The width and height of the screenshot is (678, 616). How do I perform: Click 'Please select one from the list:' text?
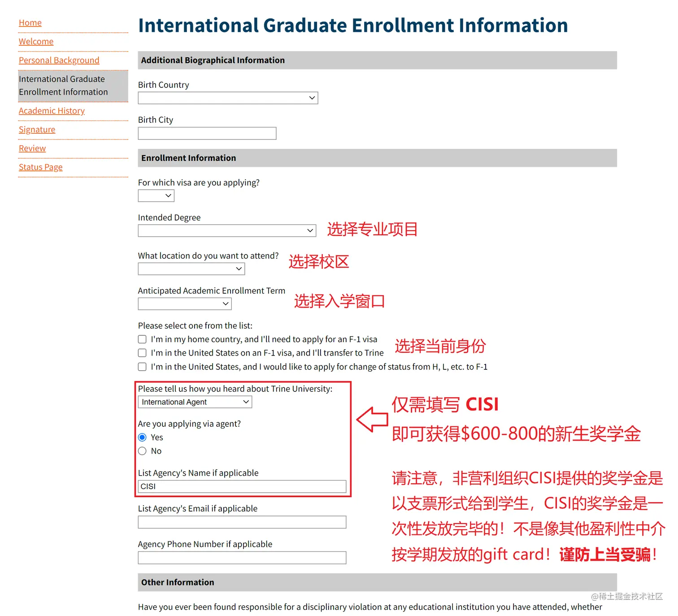(x=195, y=325)
